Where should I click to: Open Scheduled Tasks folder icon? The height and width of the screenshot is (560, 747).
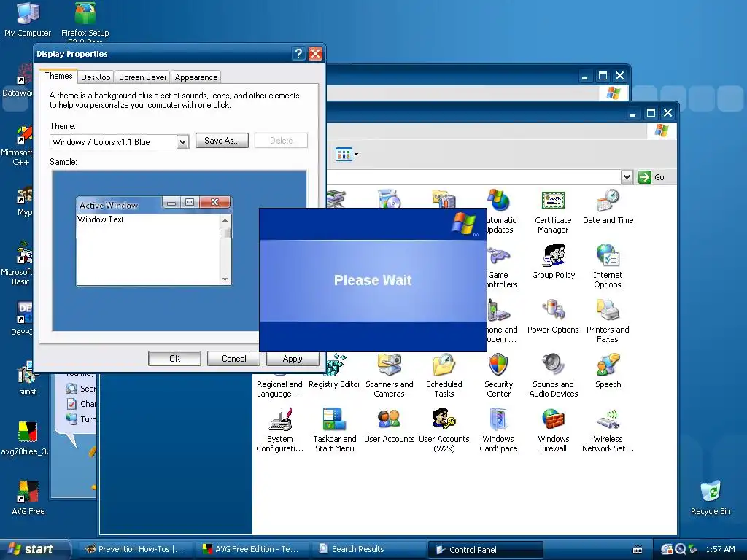click(444, 376)
